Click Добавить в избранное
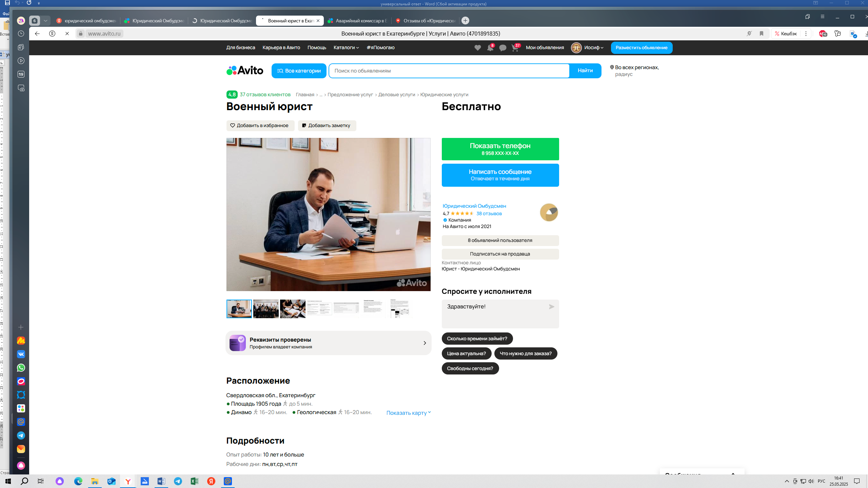This screenshot has width=868, height=488. tap(260, 126)
